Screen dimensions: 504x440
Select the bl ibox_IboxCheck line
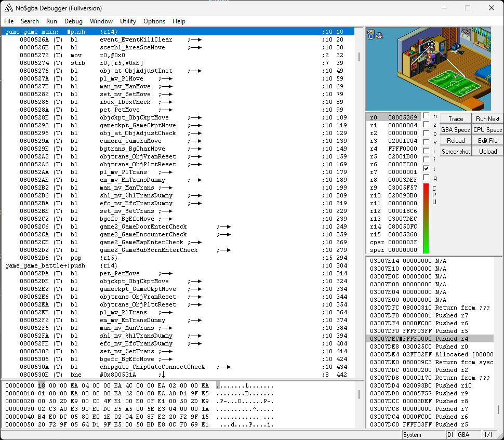click(178, 102)
